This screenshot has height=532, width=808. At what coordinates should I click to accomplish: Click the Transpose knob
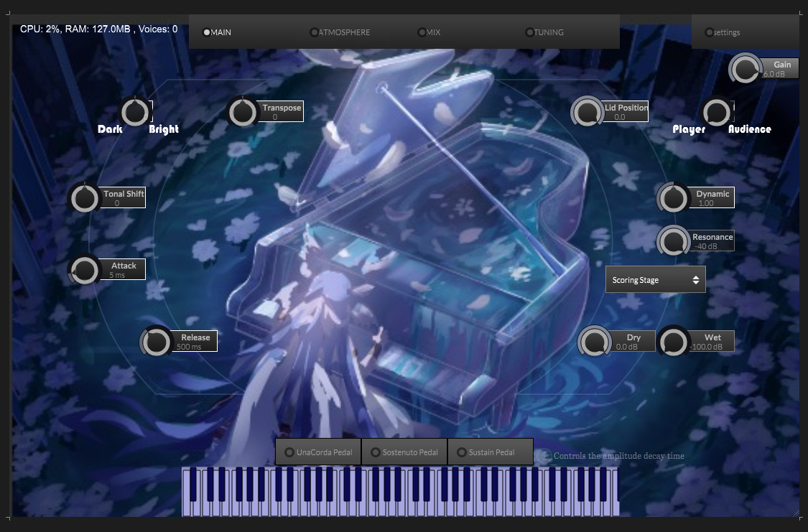(243, 112)
